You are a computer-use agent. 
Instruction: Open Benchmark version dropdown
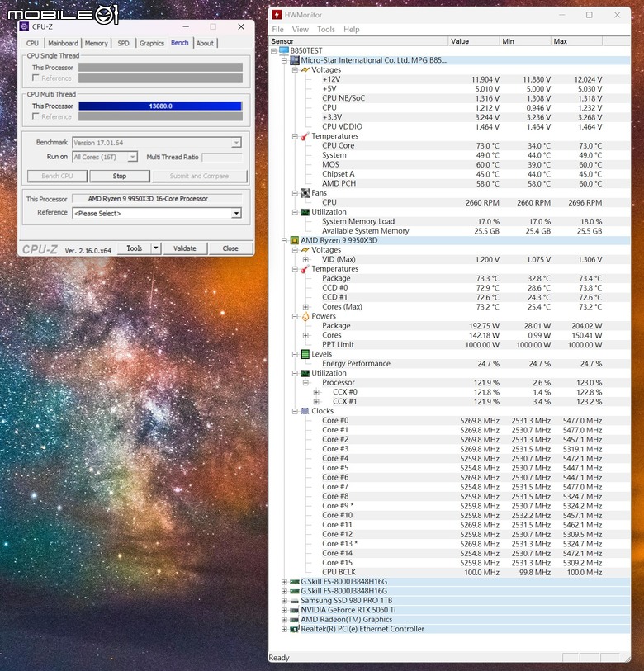[x=236, y=143]
